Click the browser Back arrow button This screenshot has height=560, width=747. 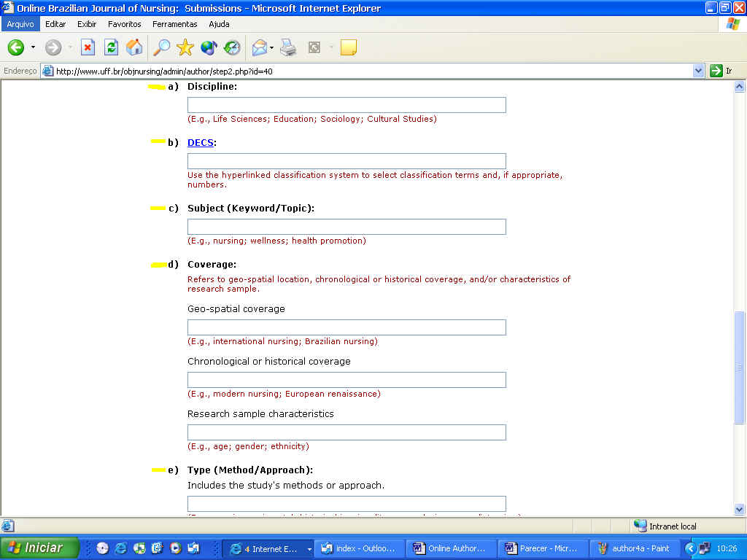(x=16, y=48)
